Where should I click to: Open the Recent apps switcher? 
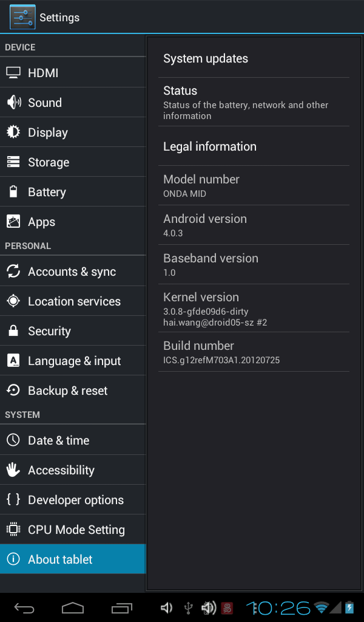coord(122,607)
